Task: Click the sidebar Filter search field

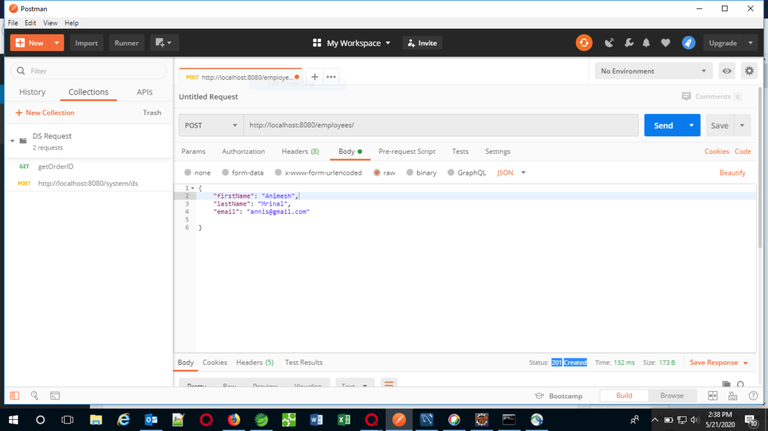Action: click(x=89, y=71)
